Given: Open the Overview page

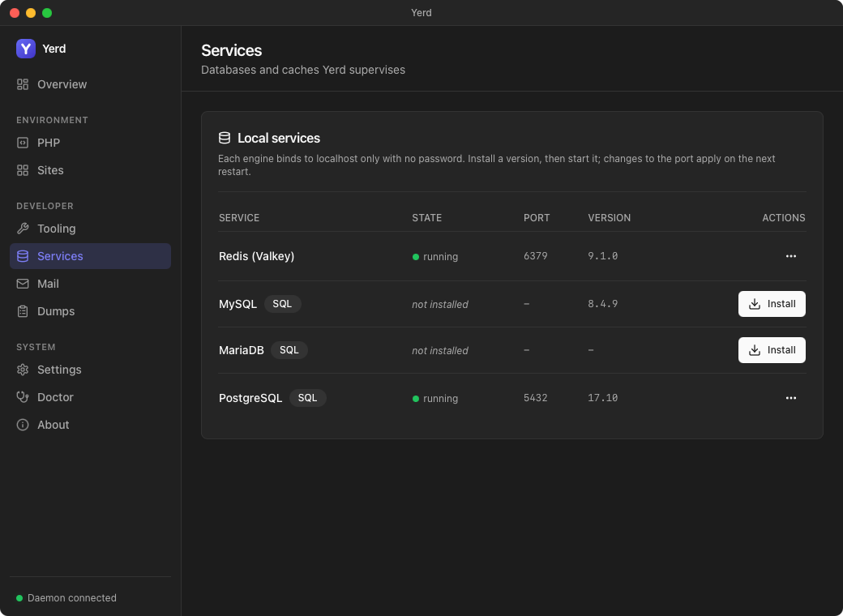Looking at the screenshot, I should pyautogui.click(x=90, y=84).
